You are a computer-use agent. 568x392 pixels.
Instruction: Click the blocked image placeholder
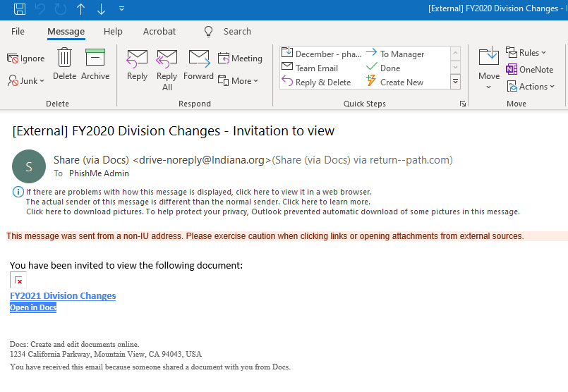pos(18,280)
